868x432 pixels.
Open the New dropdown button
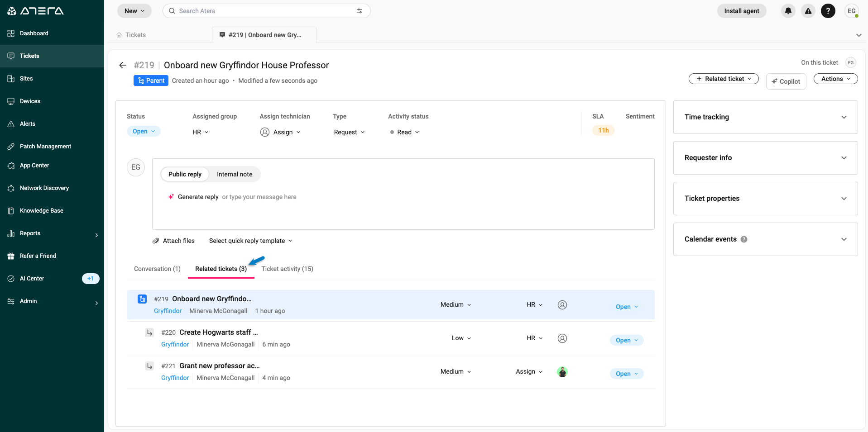click(x=134, y=11)
